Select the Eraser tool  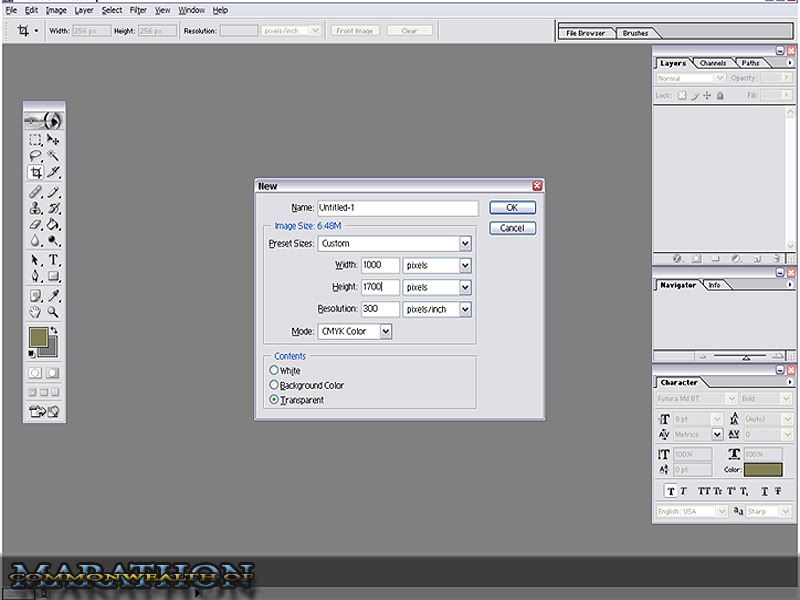click(35, 225)
